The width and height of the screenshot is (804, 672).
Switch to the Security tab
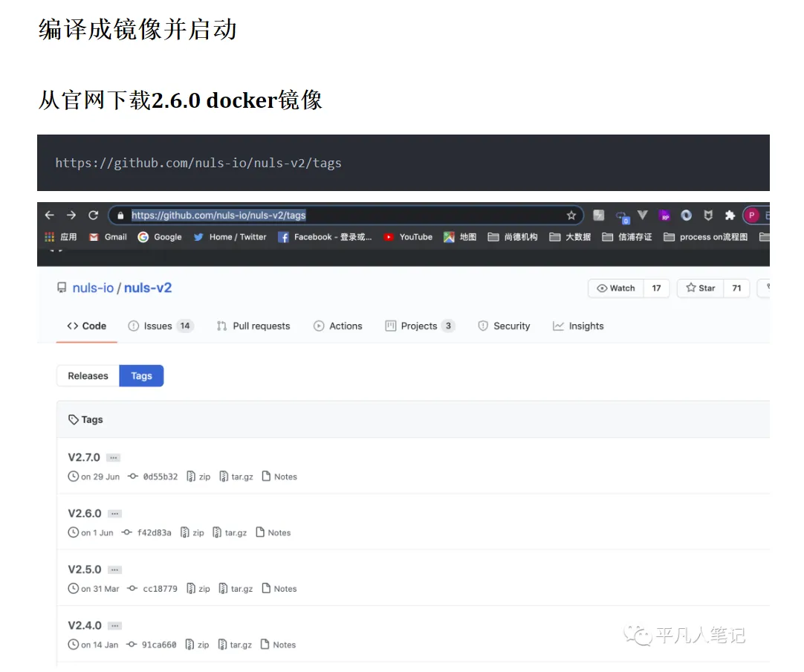(x=504, y=326)
